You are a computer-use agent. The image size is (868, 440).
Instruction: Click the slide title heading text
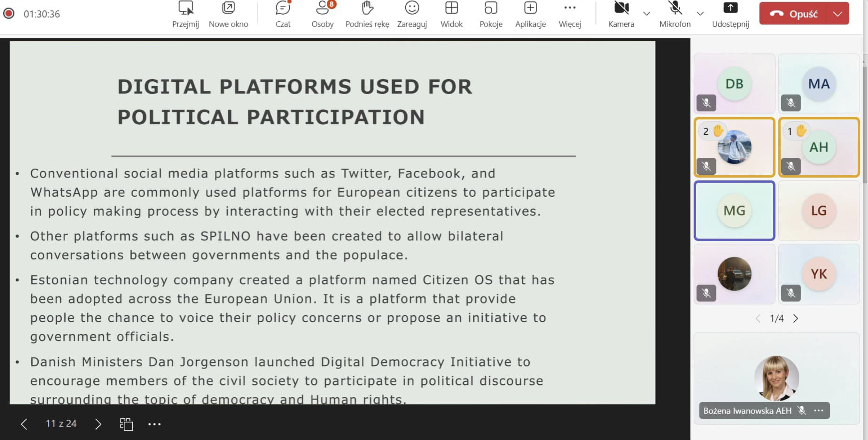click(x=295, y=102)
